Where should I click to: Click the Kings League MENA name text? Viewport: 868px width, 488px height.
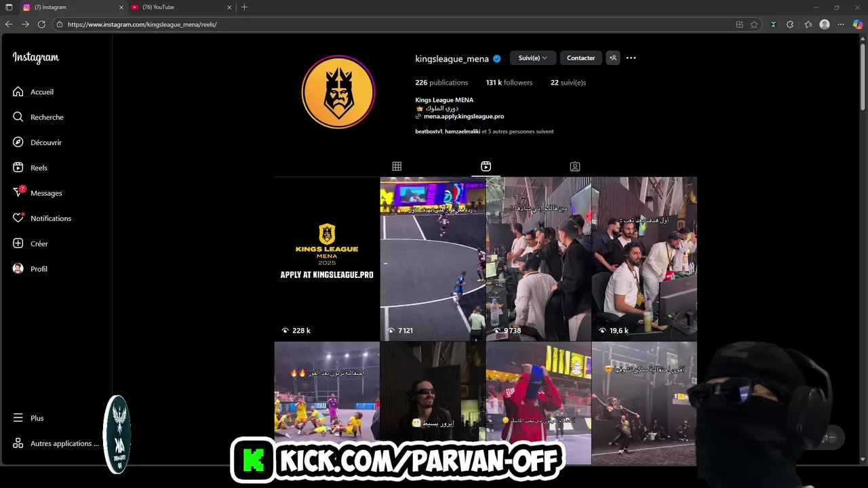click(444, 100)
